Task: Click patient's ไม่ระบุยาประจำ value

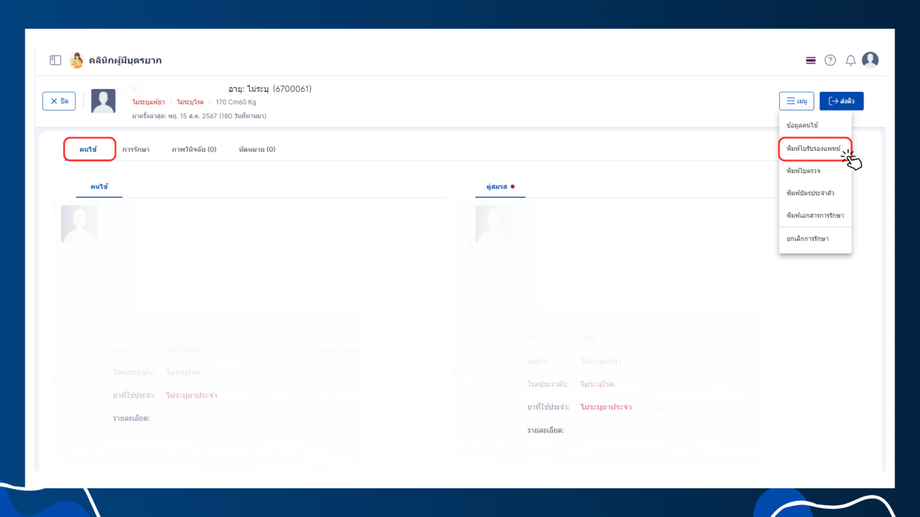Action: (x=191, y=396)
